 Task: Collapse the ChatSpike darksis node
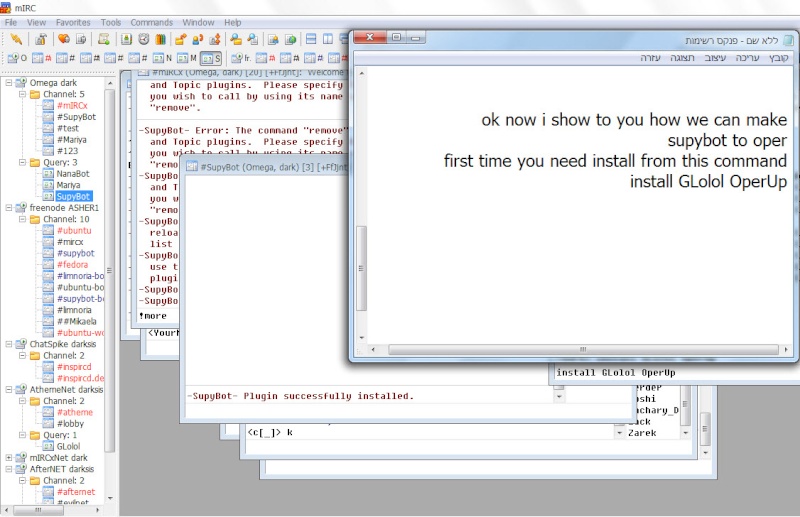pyautogui.click(x=9, y=344)
